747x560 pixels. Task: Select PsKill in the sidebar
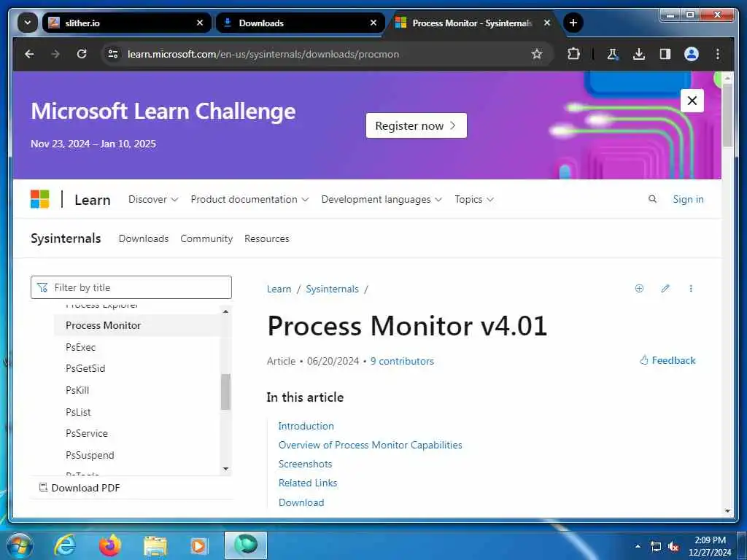pyautogui.click(x=77, y=391)
